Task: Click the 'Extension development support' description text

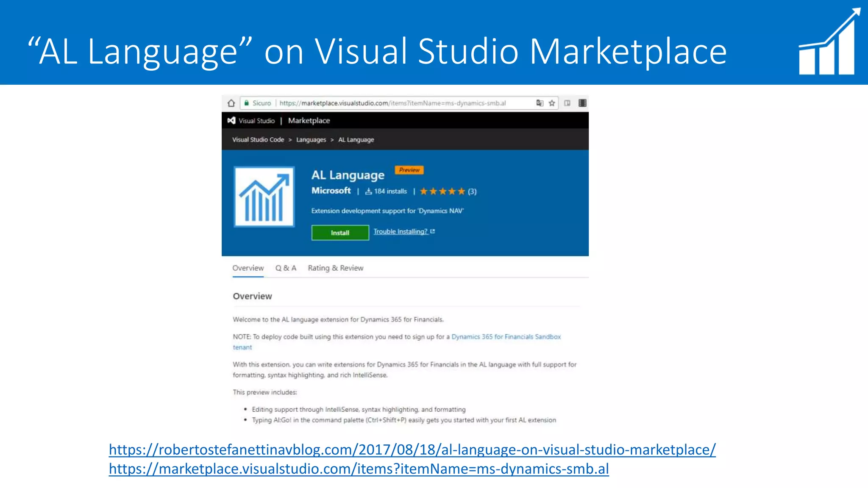Action: [387, 211]
